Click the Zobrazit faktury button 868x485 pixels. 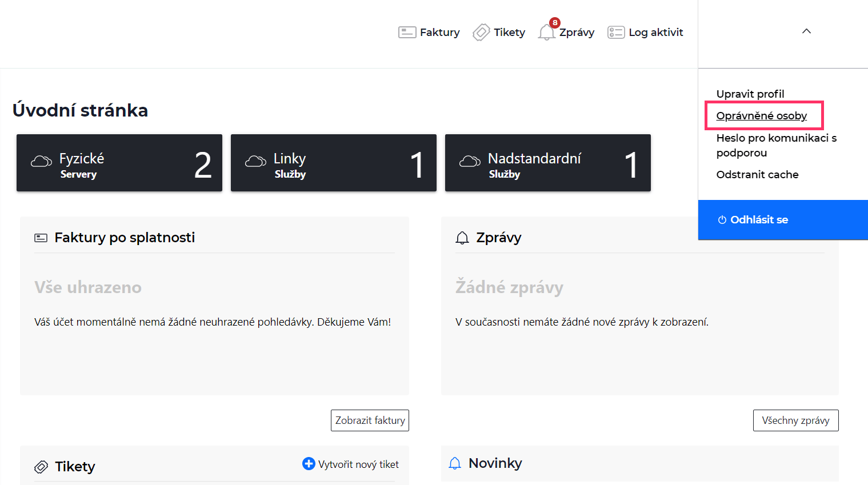[x=370, y=420]
